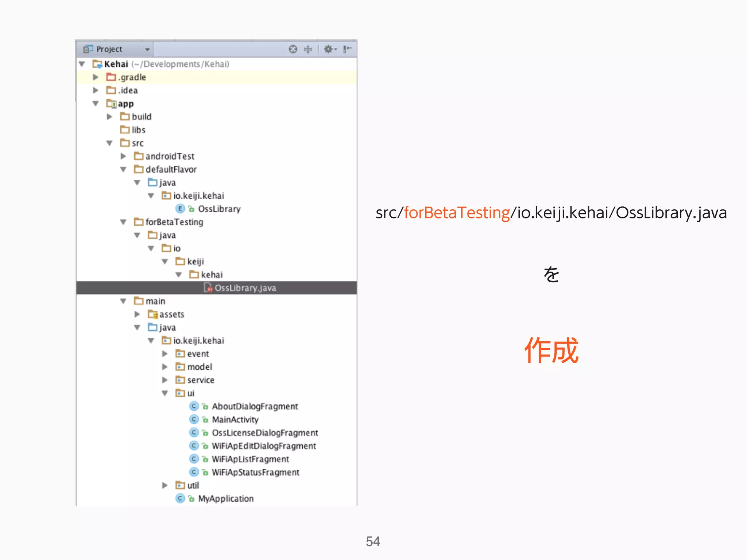Click the enum icon beside OssLibrary
The height and width of the screenshot is (560, 747).
(180, 209)
